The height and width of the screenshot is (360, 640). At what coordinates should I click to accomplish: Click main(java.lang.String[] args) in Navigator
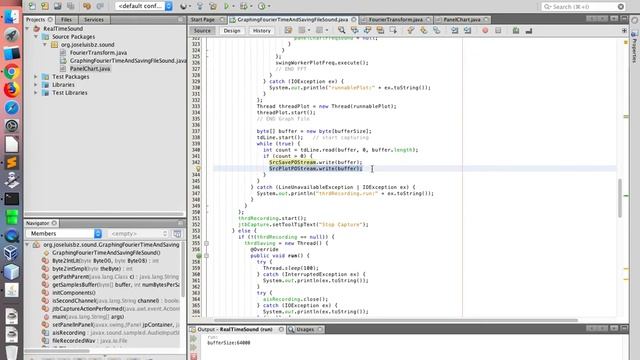(x=88, y=317)
